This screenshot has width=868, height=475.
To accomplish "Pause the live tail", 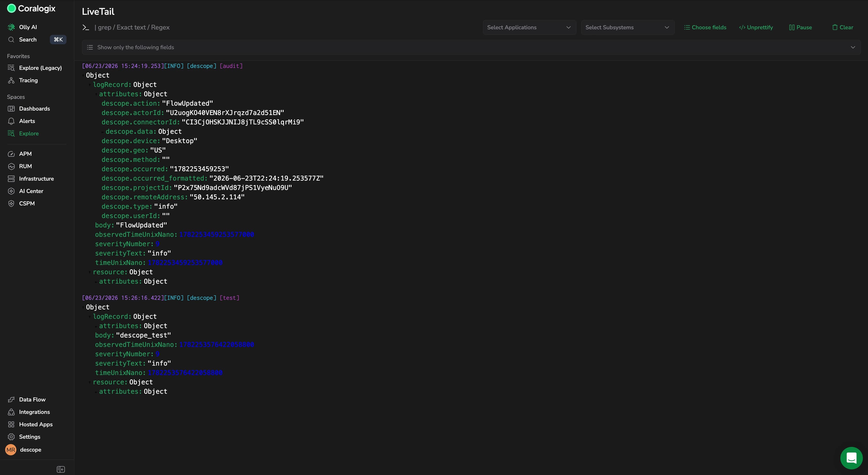I will coord(800,27).
